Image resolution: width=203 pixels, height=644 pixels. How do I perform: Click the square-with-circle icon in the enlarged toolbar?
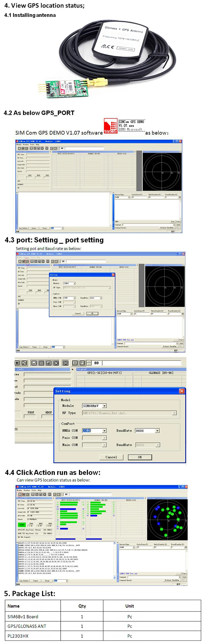(66, 363)
